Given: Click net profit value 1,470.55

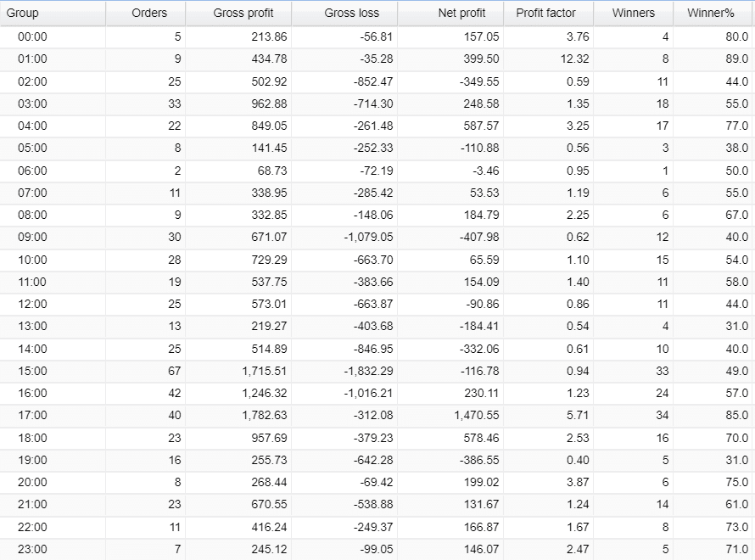Looking at the screenshot, I should click(471, 416).
